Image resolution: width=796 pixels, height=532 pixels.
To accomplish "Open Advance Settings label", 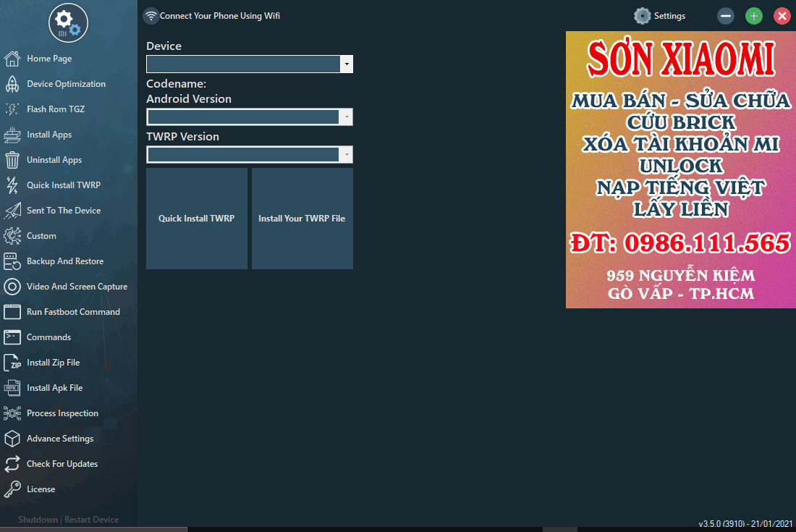I will 60,439.
